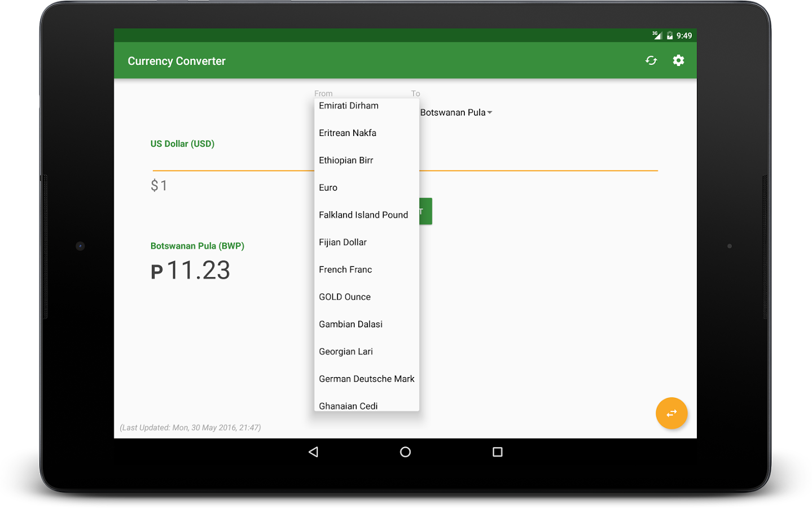812x508 pixels.
Task: Pick French Franc from the list
Action: coord(345,269)
